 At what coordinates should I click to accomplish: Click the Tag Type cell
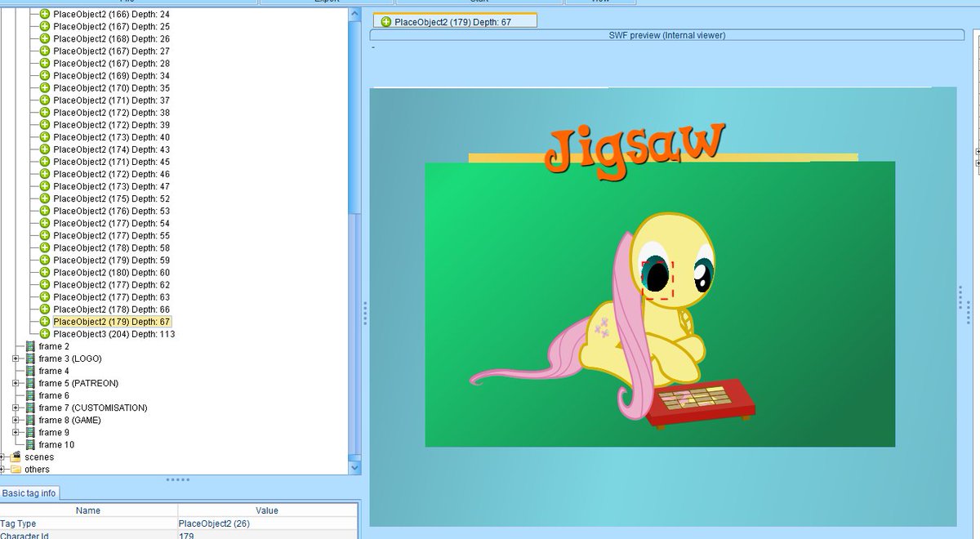point(88,523)
